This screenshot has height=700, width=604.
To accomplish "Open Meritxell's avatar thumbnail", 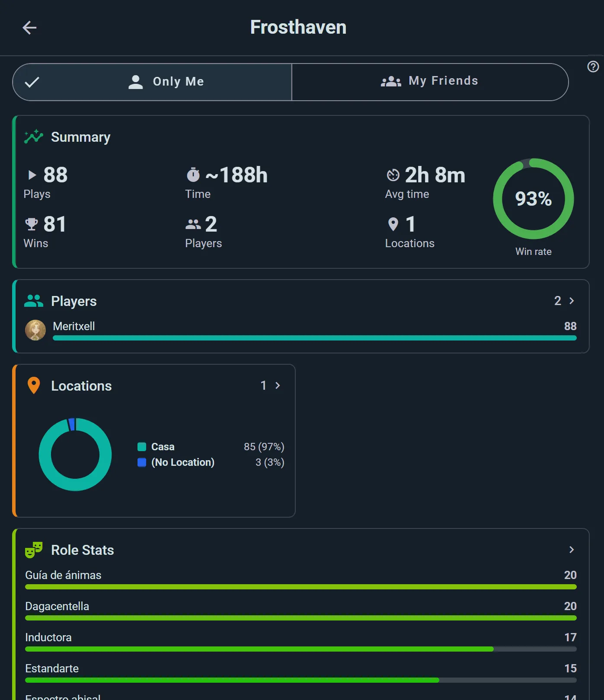I will (35, 330).
